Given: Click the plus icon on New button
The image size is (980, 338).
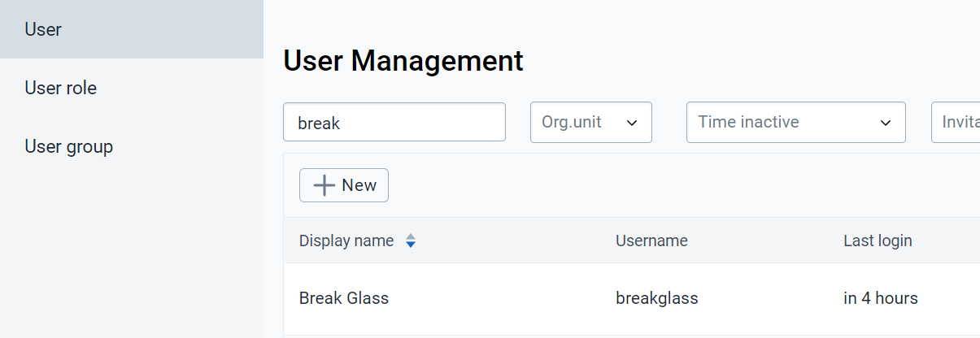Looking at the screenshot, I should tap(324, 185).
